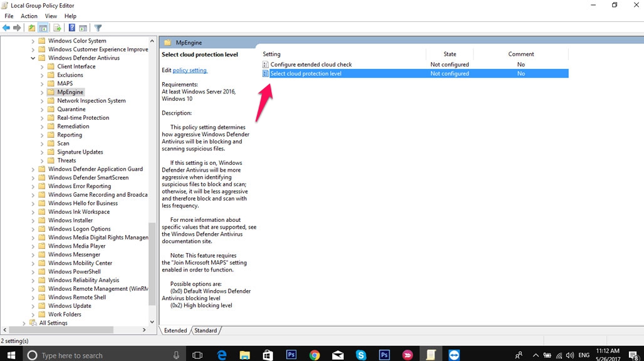Click the policy setting edit link
This screenshot has height=361, width=644.
pos(190,70)
